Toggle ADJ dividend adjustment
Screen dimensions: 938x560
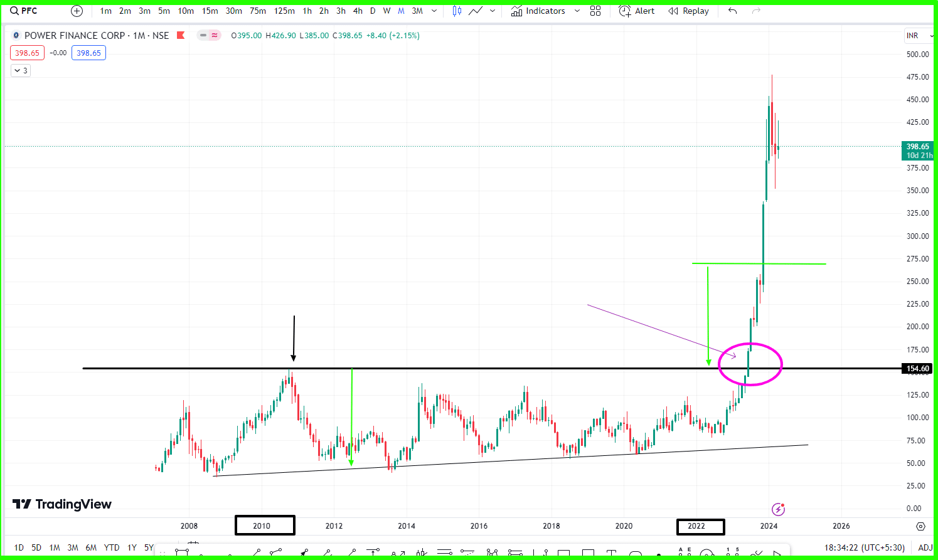click(x=925, y=548)
